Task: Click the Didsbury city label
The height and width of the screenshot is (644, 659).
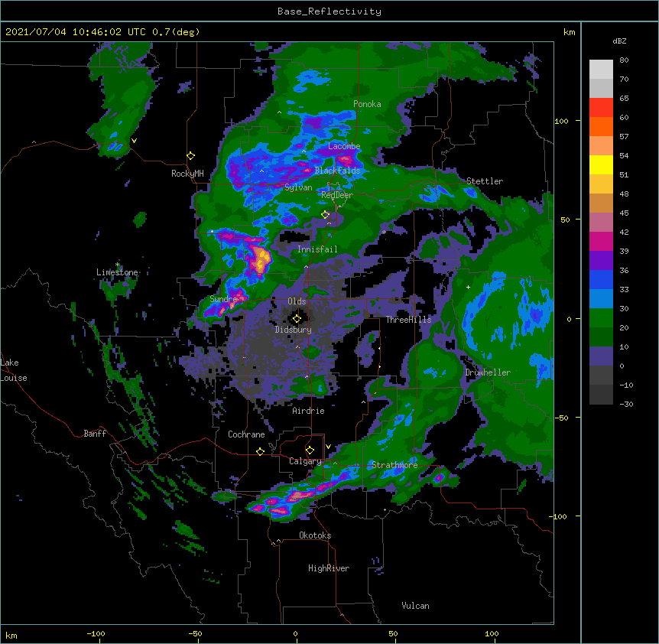Action: [x=293, y=330]
